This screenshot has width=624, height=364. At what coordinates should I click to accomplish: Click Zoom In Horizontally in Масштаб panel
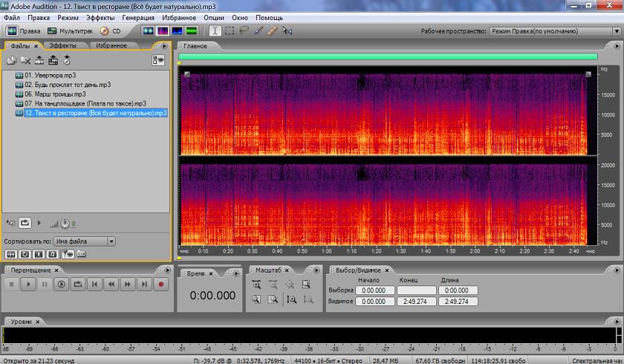256,285
